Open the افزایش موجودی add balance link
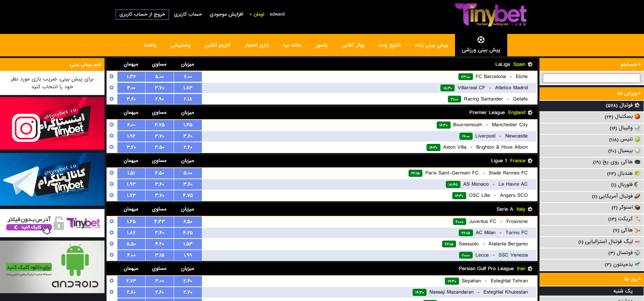 pyautogui.click(x=226, y=14)
